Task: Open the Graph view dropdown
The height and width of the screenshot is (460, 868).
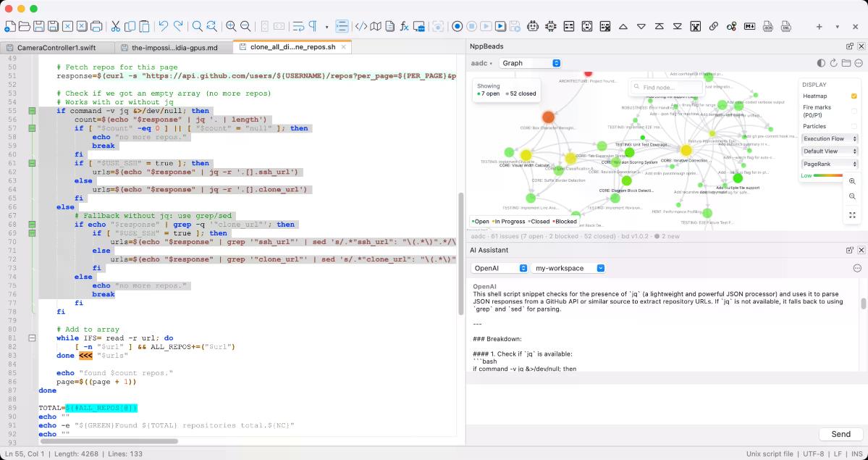Action: pyautogui.click(x=531, y=63)
